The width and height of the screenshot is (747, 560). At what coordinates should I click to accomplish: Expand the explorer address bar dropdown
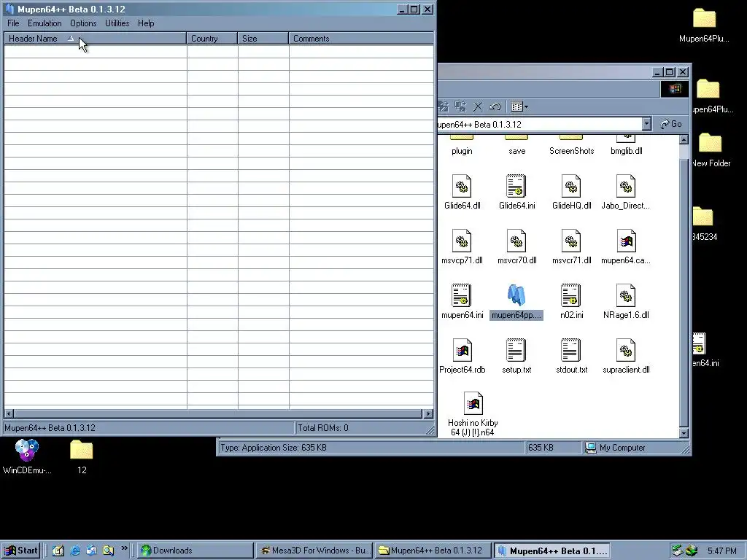coord(646,124)
